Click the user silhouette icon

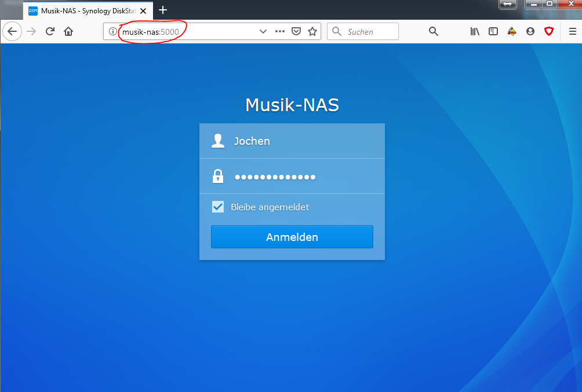point(218,141)
